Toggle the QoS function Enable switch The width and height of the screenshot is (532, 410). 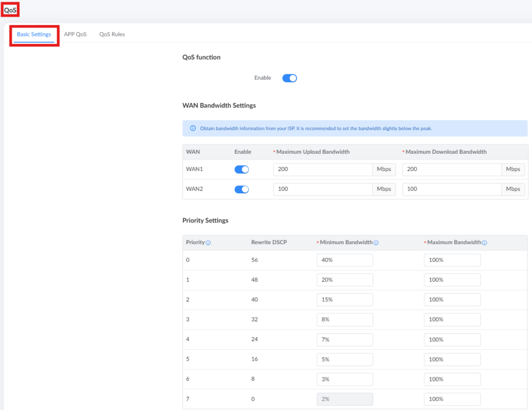point(289,78)
